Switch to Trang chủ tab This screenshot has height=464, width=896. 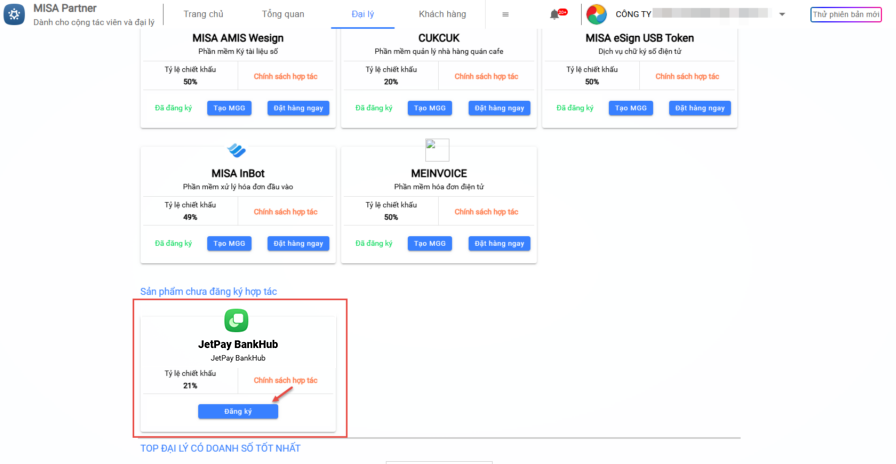(x=203, y=14)
